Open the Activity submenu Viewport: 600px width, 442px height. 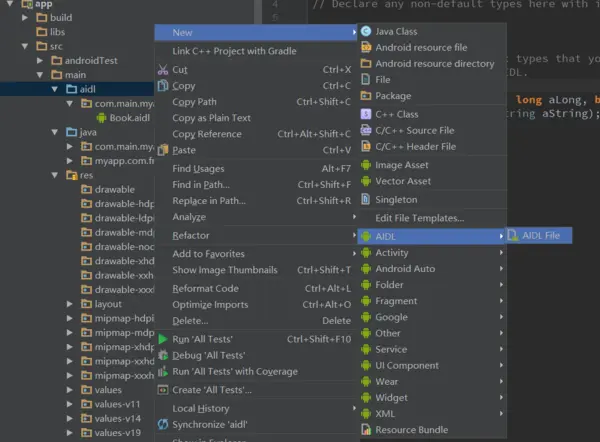[432, 253]
